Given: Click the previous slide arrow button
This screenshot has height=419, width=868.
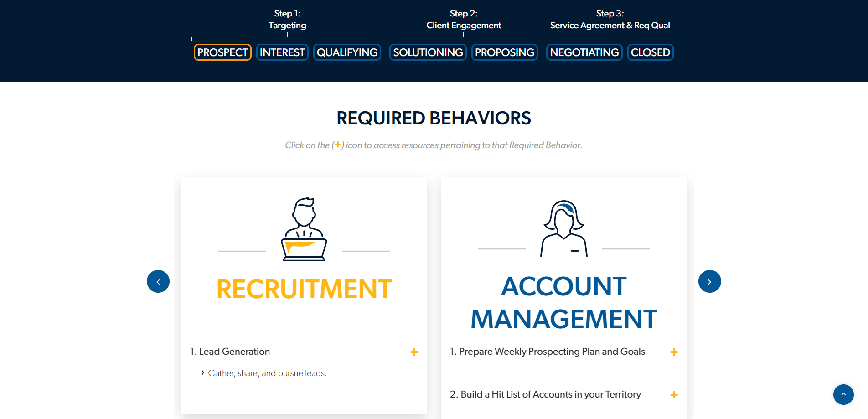Looking at the screenshot, I should pos(158,281).
